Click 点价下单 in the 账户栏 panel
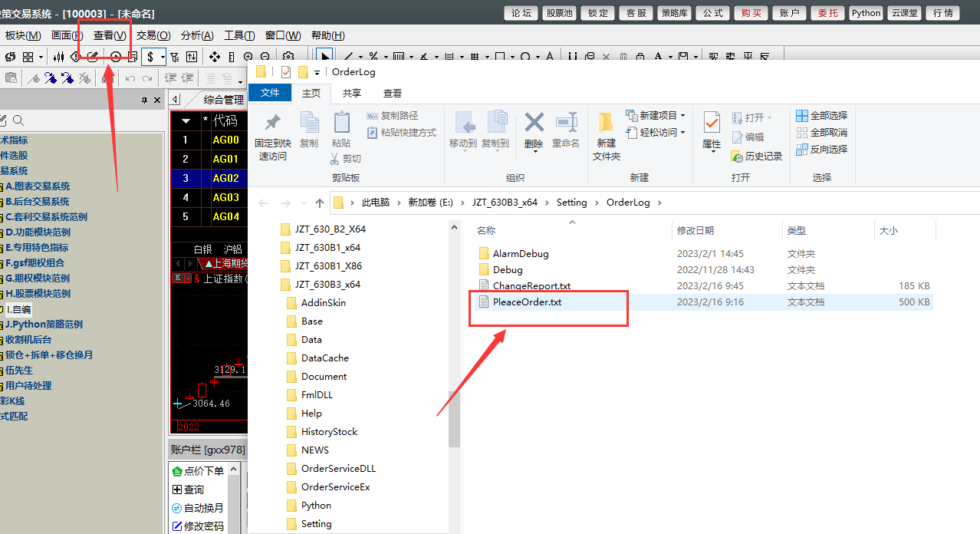980x534 pixels. tap(198, 471)
